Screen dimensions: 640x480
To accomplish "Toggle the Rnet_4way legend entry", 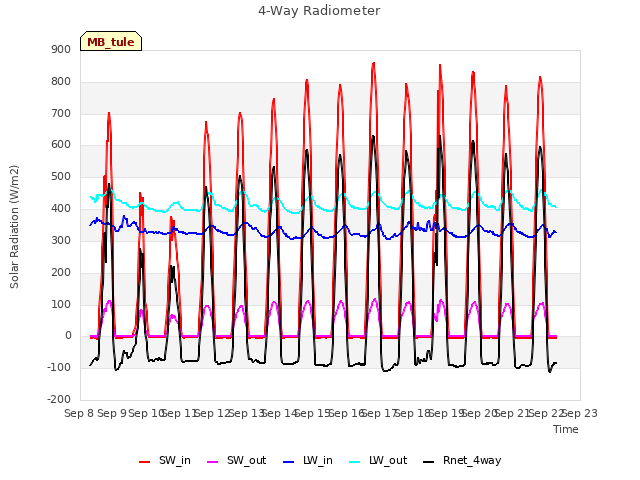I will [x=462, y=460].
